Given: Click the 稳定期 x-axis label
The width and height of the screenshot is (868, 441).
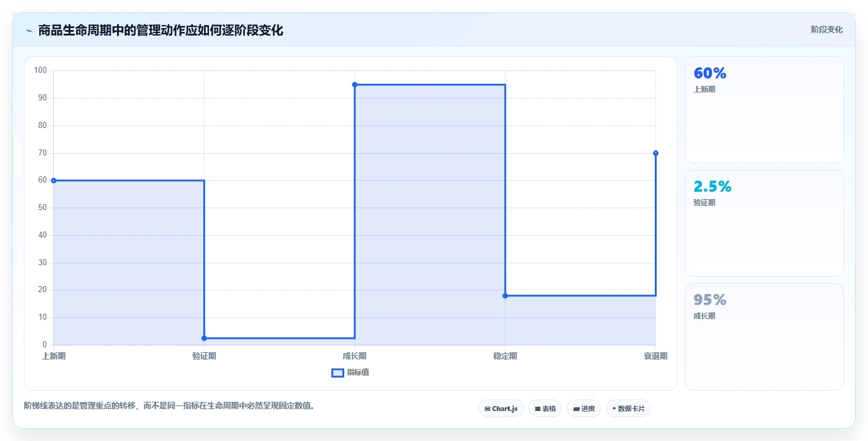Looking at the screenshot, I should click(x=505, y=356).
